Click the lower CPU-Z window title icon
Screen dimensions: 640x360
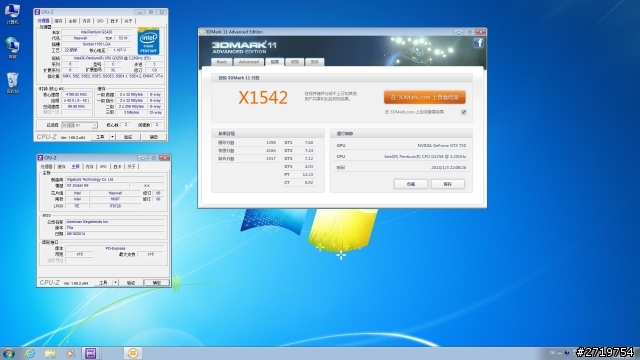pos(40,158)
